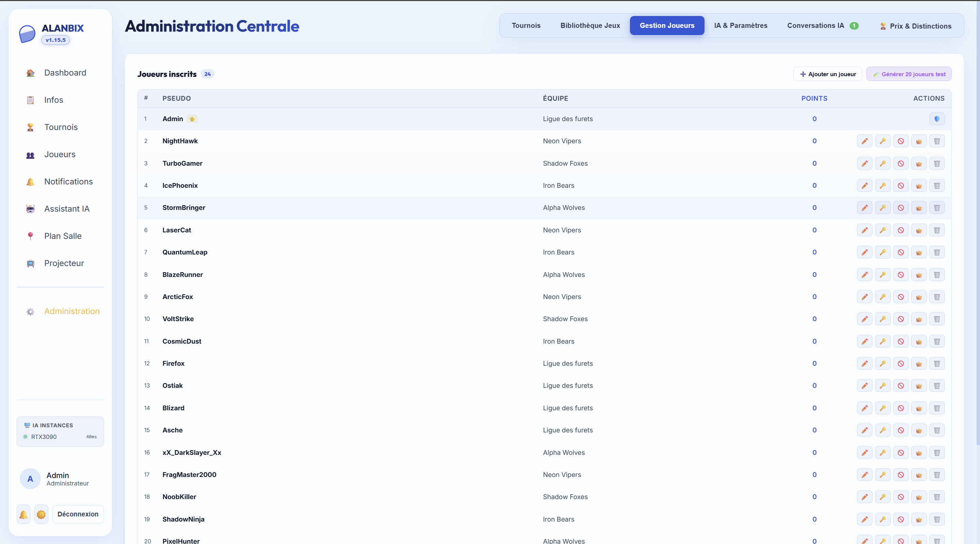Open Assistant IA in the sidebar

[x=60, y=209]
